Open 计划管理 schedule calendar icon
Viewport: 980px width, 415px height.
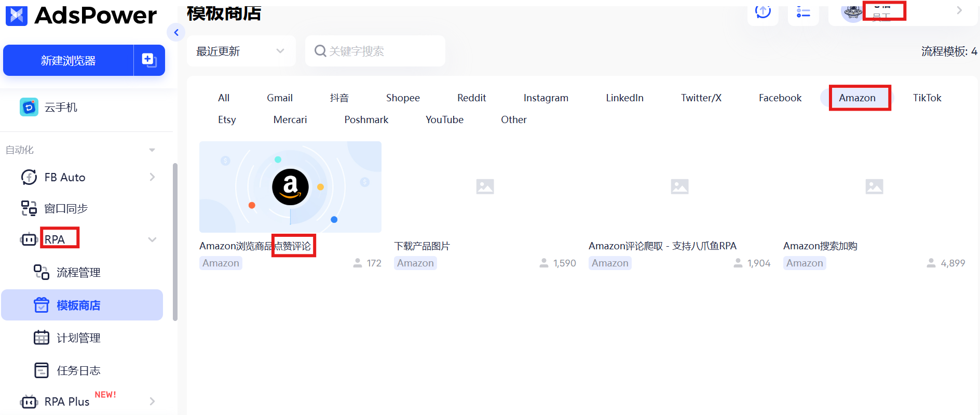click(42, 338)
